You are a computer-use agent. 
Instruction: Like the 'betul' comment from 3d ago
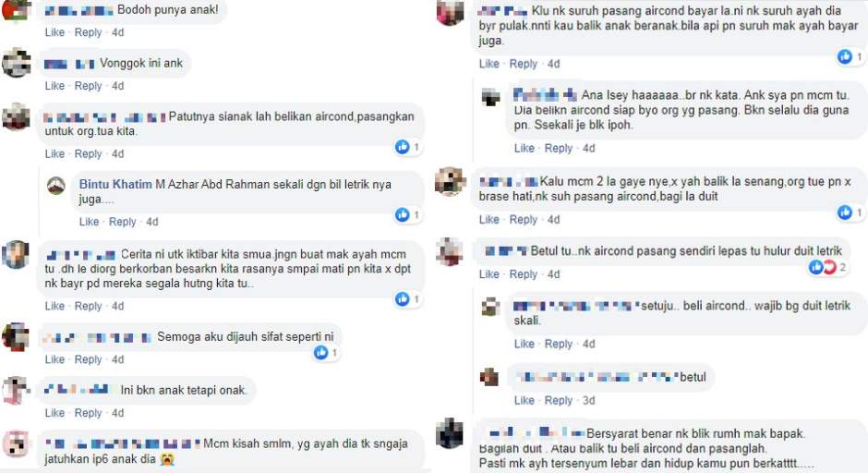click(x=524, y=400)
